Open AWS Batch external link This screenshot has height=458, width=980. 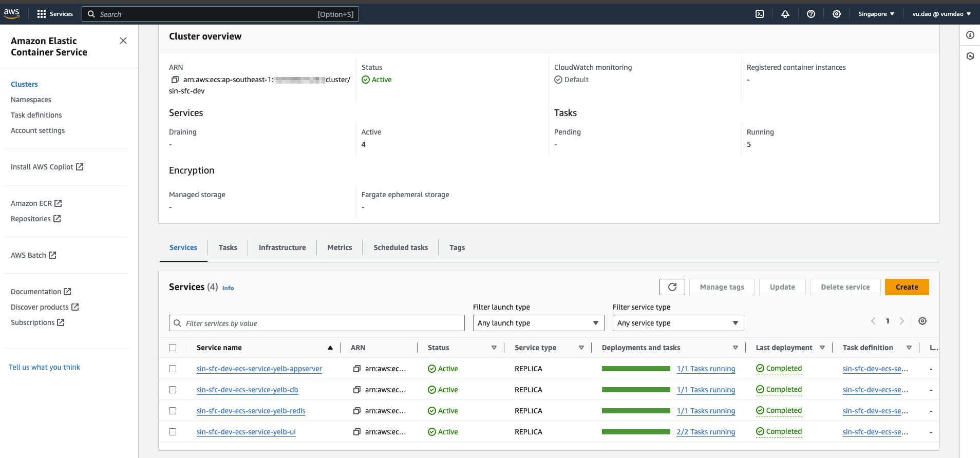[x=33, y=255]
